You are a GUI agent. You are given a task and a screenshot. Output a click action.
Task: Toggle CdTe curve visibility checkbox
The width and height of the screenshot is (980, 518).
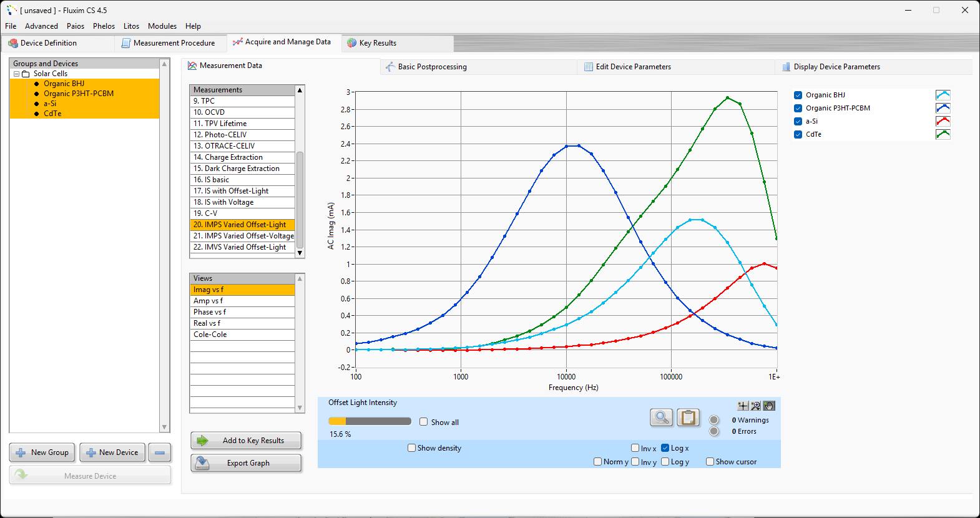[x=798, y=134]
